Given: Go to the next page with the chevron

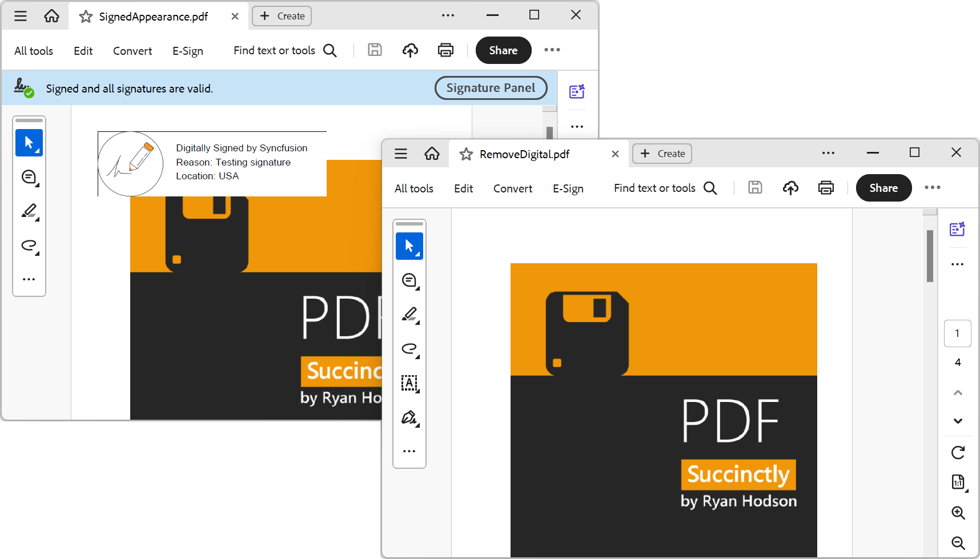Looking at the screenshot, I should (958, 421).
